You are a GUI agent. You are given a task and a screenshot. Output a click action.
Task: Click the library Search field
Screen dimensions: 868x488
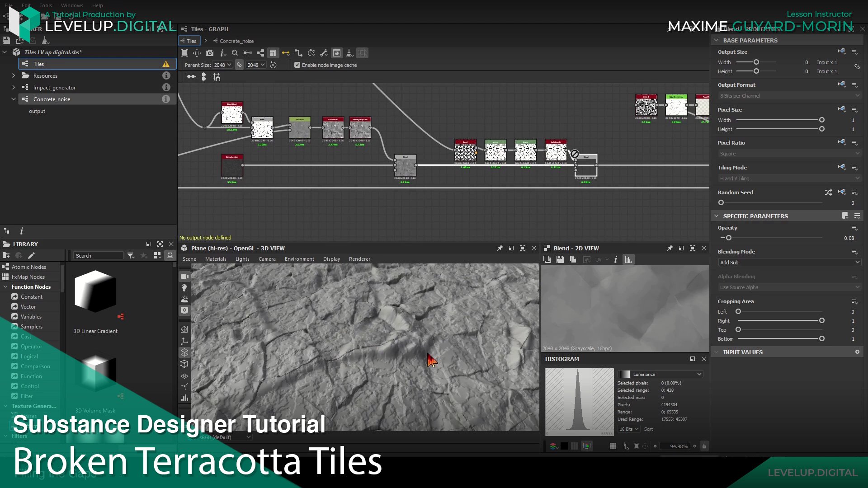coord(98,256)
